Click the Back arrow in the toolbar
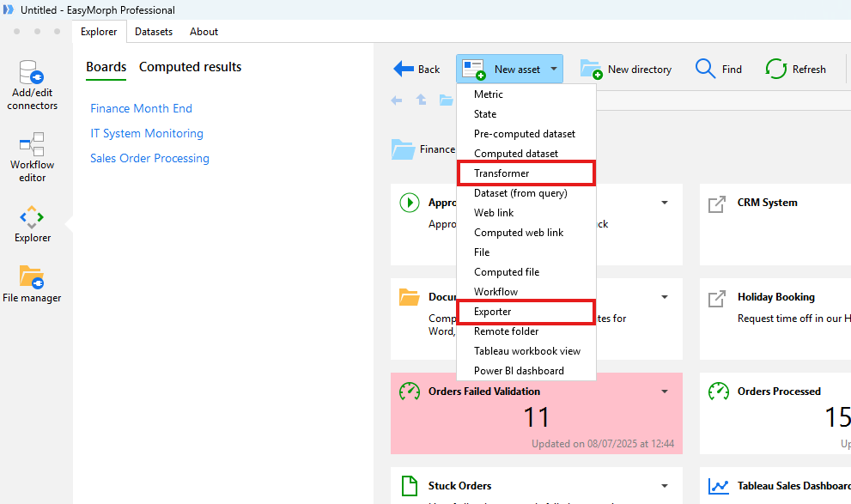This screenshot has height=504, width=851. (x=405, y=69)
